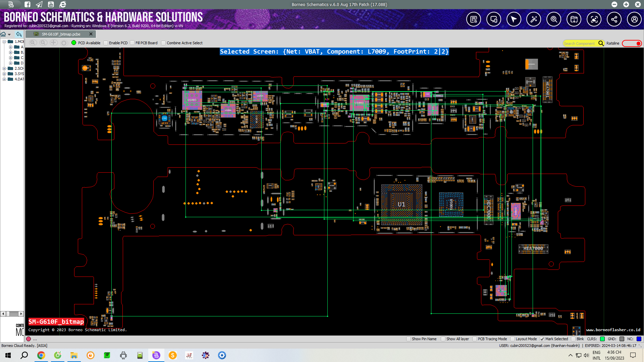
Task: Click the magic wand tool icon
Action: [x=534, y=19]
